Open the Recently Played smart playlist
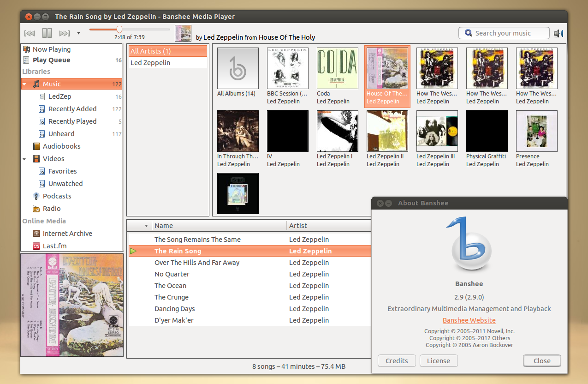The height and width of the screenshot is (384, 588). click(x=72, y=121)
